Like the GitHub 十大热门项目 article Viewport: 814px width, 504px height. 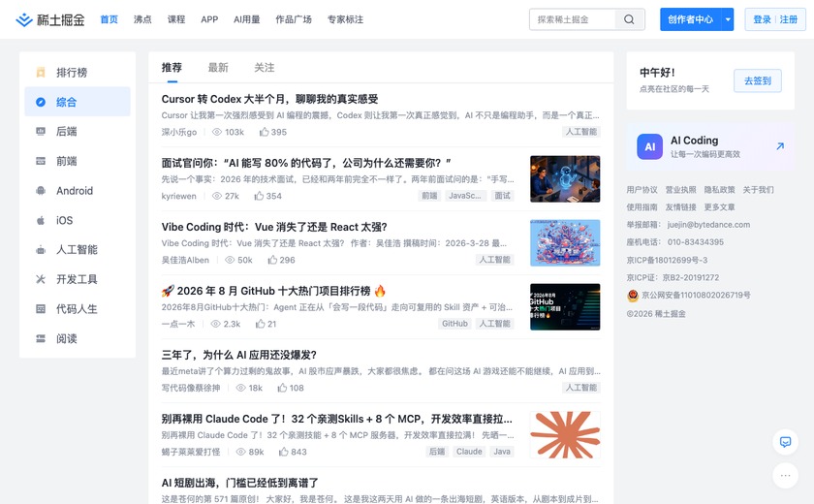260,324
